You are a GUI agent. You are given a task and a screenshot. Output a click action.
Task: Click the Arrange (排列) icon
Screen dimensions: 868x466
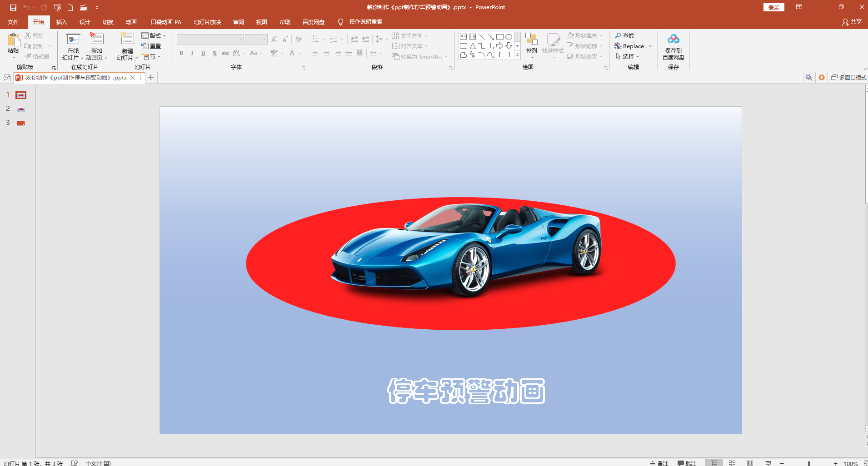531,40
